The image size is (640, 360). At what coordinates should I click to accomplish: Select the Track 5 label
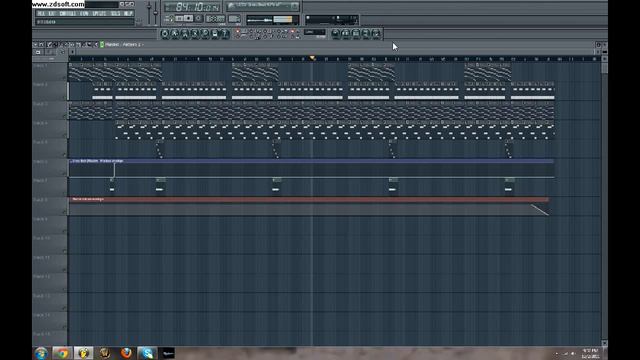coord(40,142)
